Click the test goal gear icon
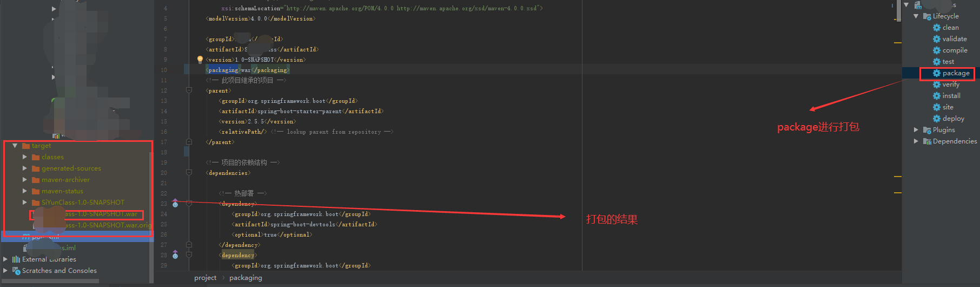Image resolution: width=980 pixels, height=287 pixels. tap(937, 62)
